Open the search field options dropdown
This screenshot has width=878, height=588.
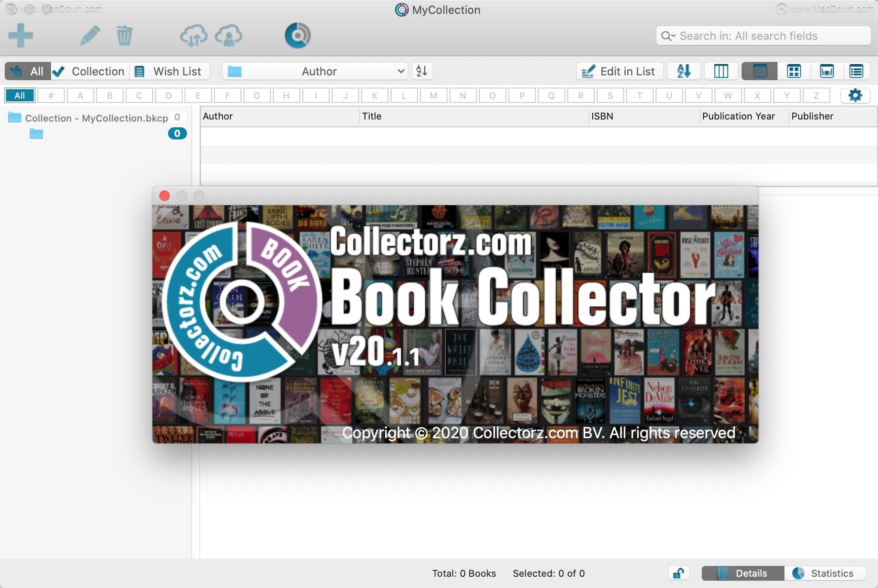coord(668,36)
